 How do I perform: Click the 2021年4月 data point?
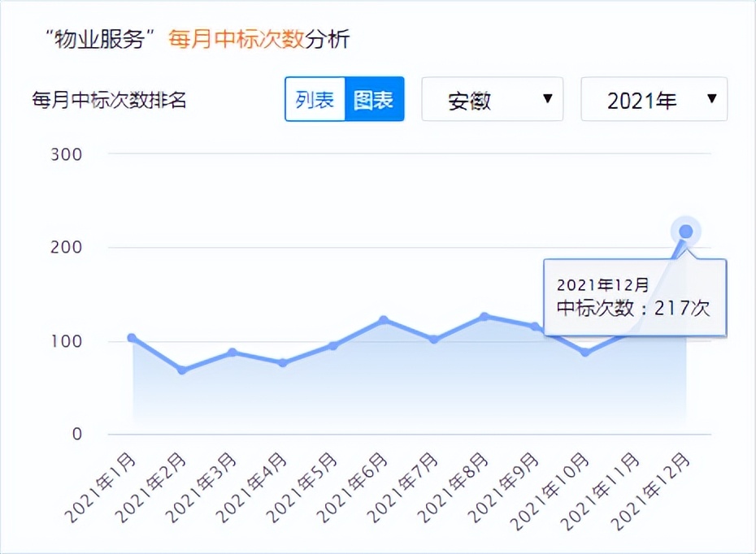282,361
